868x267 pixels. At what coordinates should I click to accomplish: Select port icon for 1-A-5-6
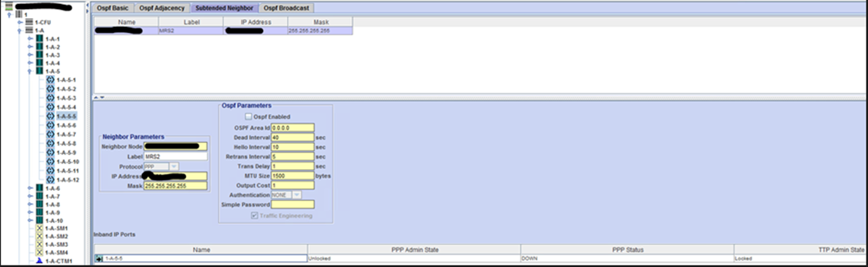(x=50, y=126)
